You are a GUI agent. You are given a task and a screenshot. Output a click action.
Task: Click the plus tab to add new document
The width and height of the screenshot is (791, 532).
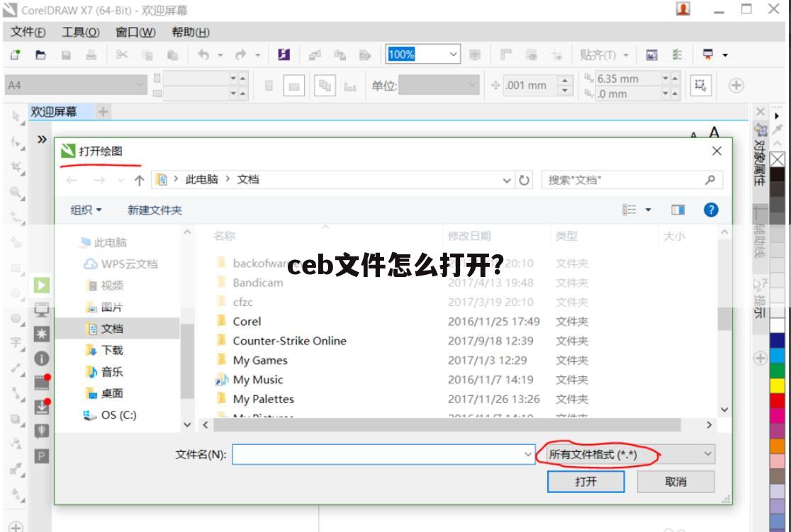point(103,111)
